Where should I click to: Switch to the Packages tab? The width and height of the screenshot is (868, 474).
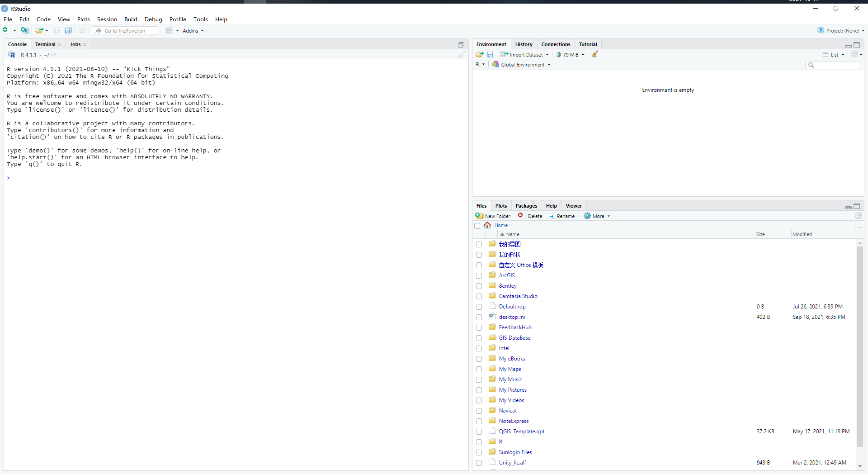526,206
